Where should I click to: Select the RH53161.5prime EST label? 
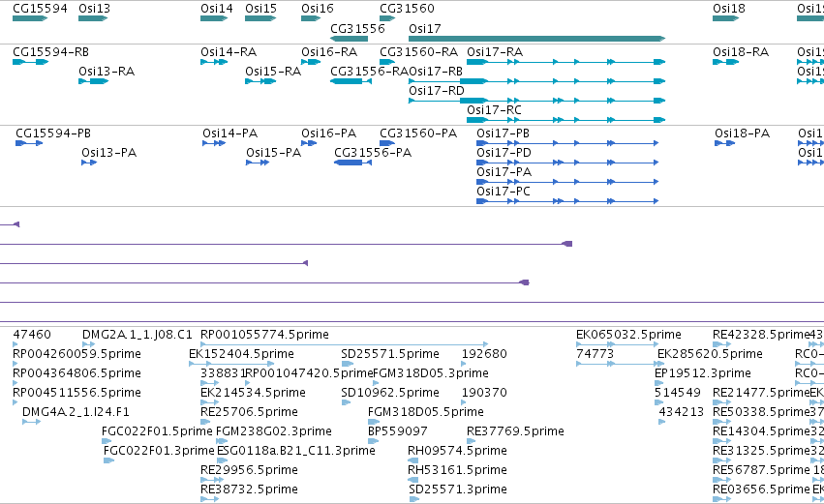point(457,470)
